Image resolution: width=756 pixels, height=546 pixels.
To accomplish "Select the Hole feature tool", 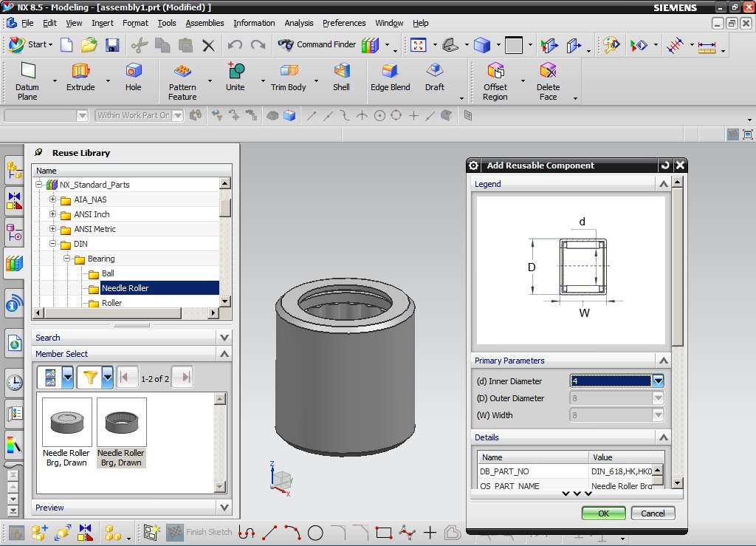I will click(x=134, y=77).
